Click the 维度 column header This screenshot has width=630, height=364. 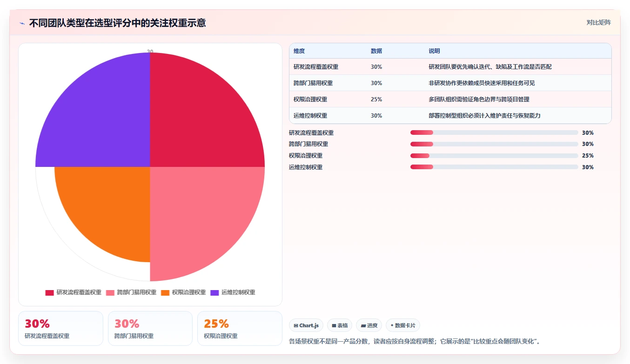(299, 51)
